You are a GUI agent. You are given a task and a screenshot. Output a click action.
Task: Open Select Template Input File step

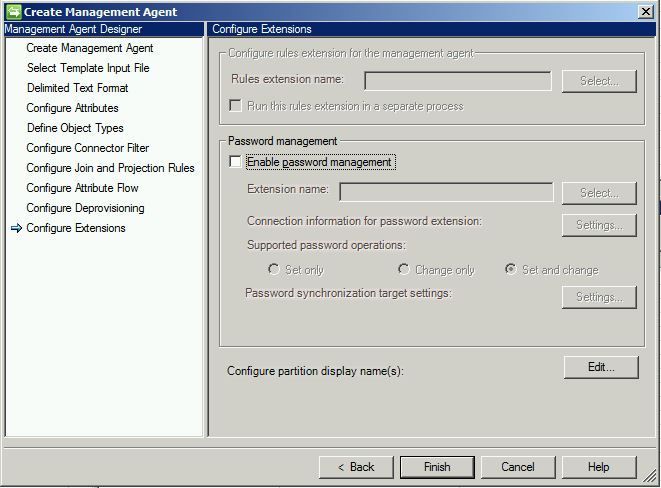point(88,68)
